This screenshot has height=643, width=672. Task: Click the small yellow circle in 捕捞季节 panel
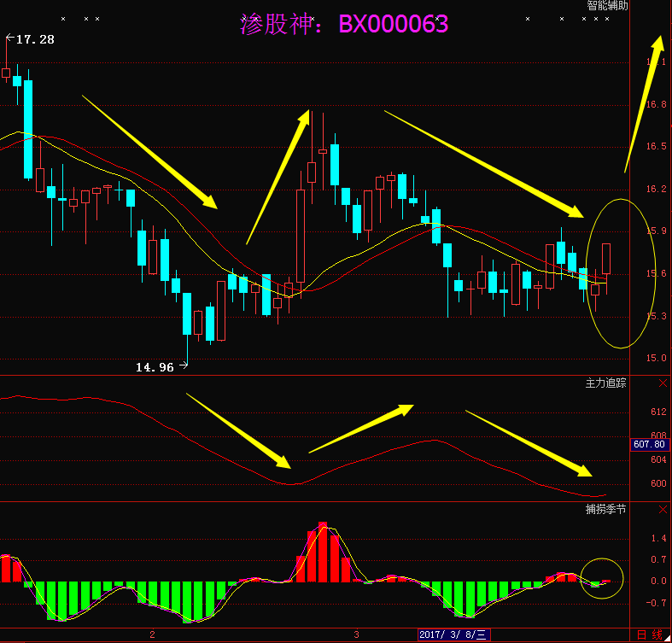tap(601, 578)
